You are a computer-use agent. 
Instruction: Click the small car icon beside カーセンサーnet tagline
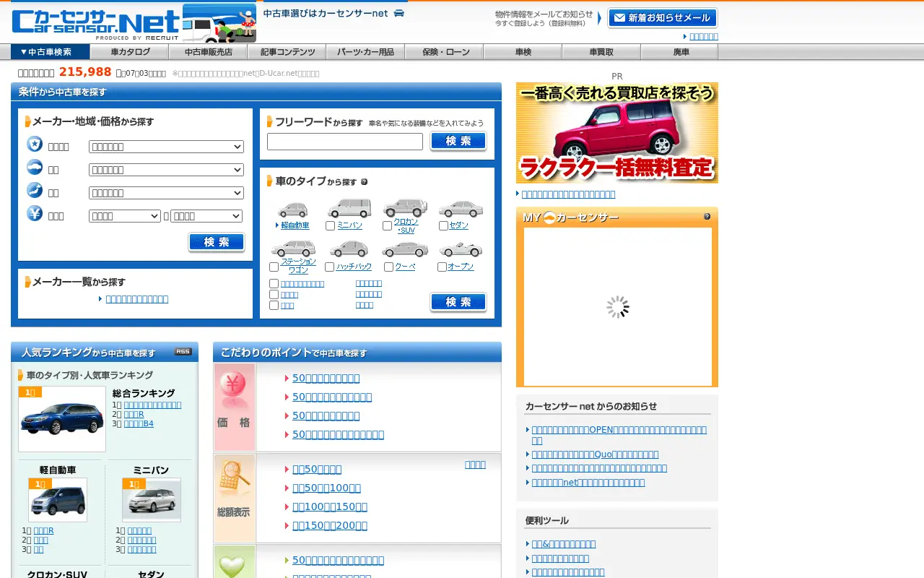[x=399, y=13]
